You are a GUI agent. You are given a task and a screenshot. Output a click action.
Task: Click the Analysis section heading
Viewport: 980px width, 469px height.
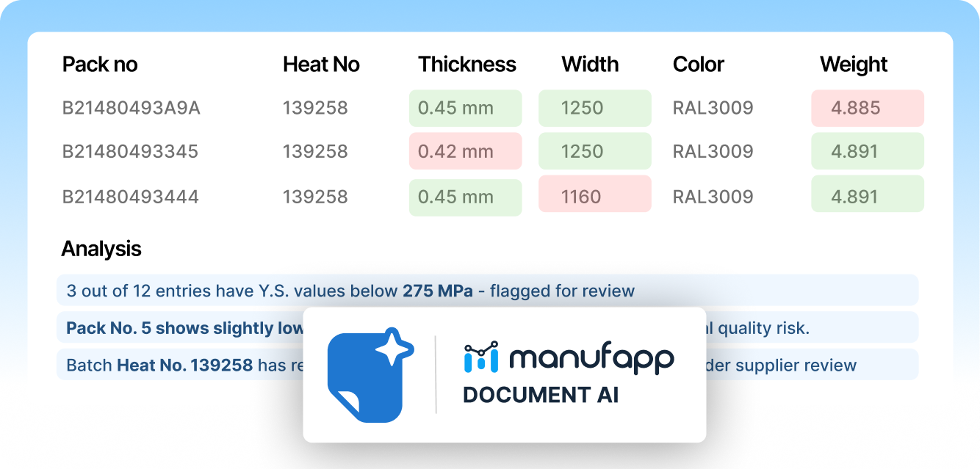101,249
